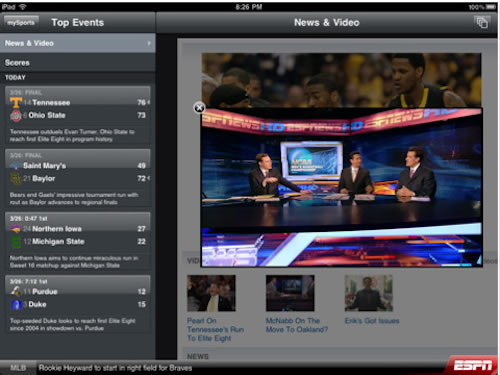Viewport: 500px width, 375px height.
Task: Click the 3/26 0:47 1st game status
Action: tap(29, 219)
